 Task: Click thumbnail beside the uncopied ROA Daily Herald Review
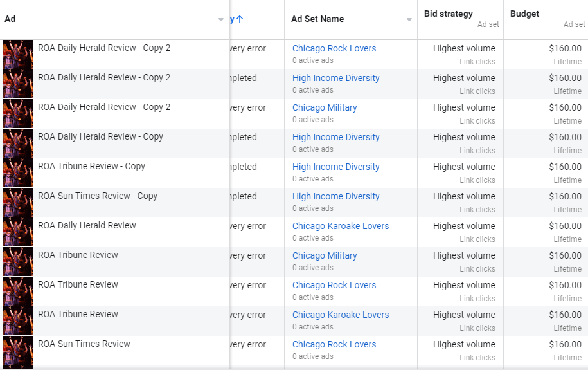pos(18,232)
